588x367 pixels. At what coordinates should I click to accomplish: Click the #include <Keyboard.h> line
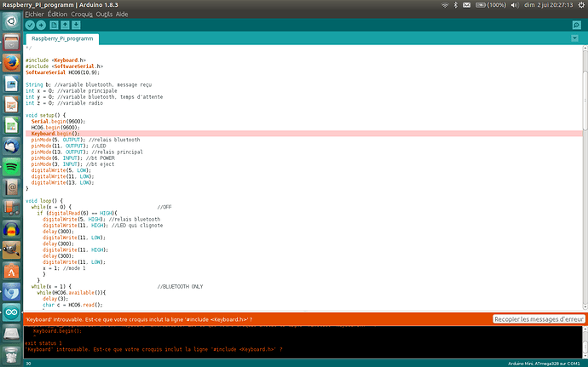(55, 60)
